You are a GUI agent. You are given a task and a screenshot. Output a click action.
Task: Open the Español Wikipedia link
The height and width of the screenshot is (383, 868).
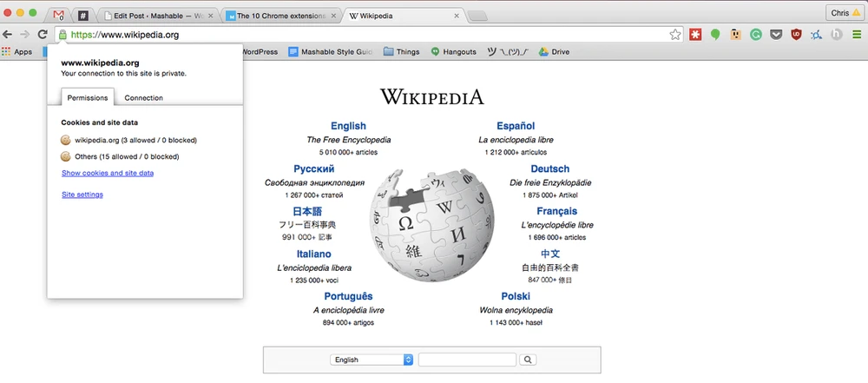click(516, 126)
